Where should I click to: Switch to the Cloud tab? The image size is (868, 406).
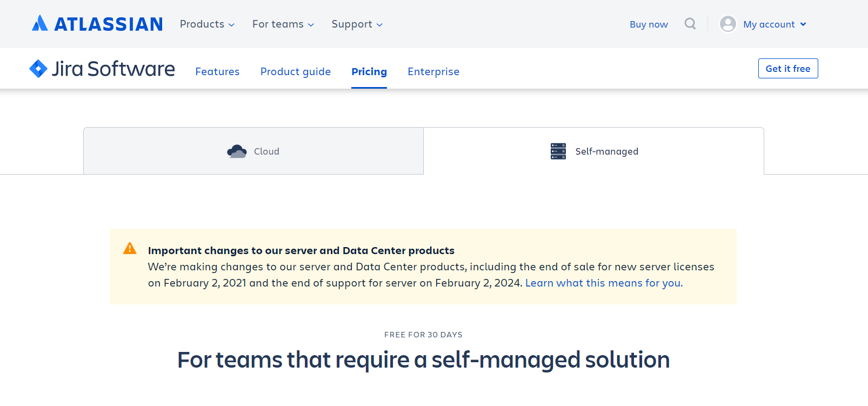click(x=253, y=151)
